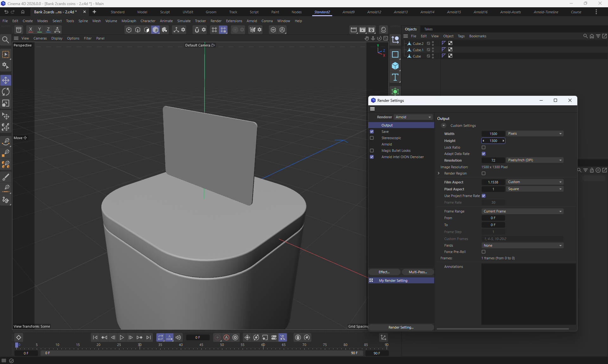
Task: Click the Text spline tool icon
Action: (x=395, y=77)
